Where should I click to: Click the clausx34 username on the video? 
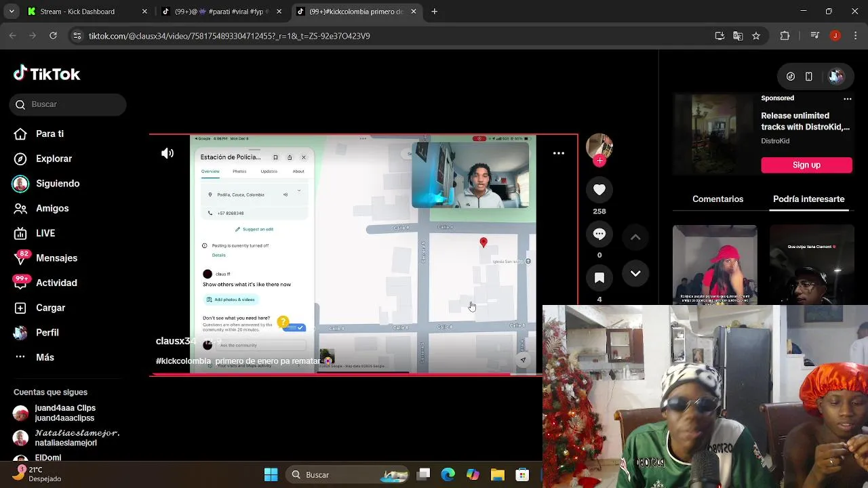click(176, 341)
